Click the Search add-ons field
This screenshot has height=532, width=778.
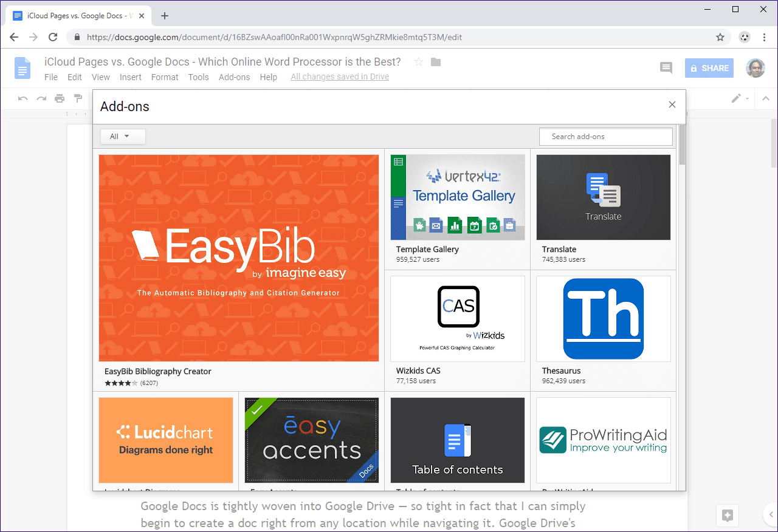click(x=606, y=137)
